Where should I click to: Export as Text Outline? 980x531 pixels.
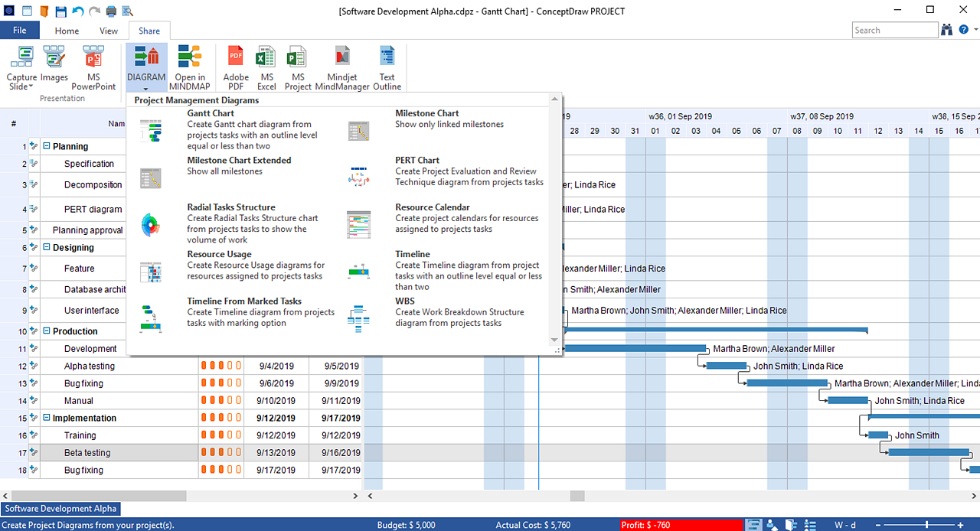[387, 67]
